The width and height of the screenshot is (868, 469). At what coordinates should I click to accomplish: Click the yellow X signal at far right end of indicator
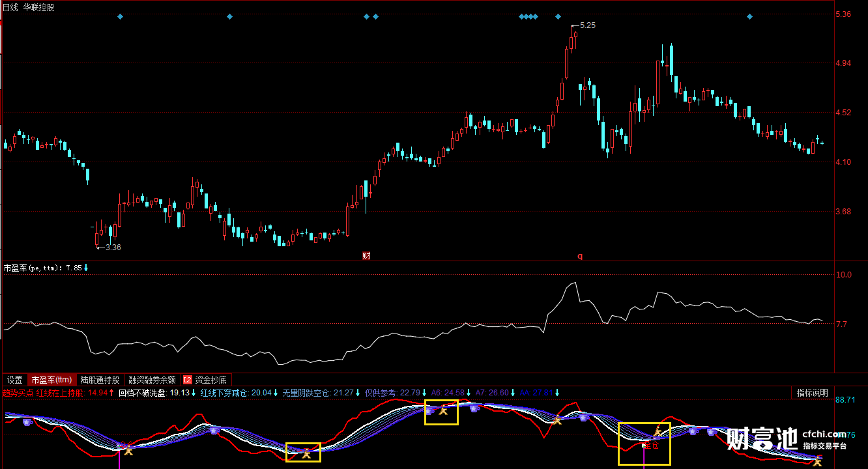coord(817,462)
